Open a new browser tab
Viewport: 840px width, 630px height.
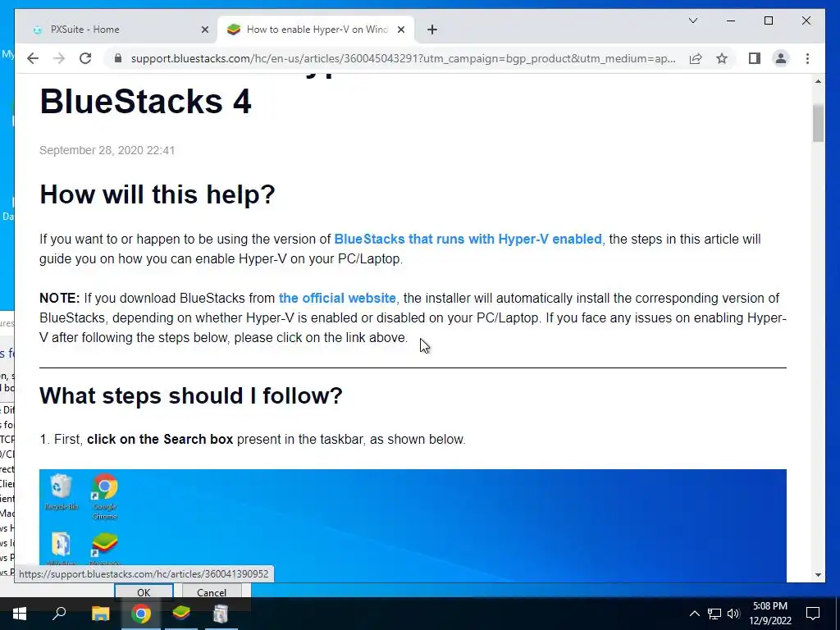tap(432, 30)
